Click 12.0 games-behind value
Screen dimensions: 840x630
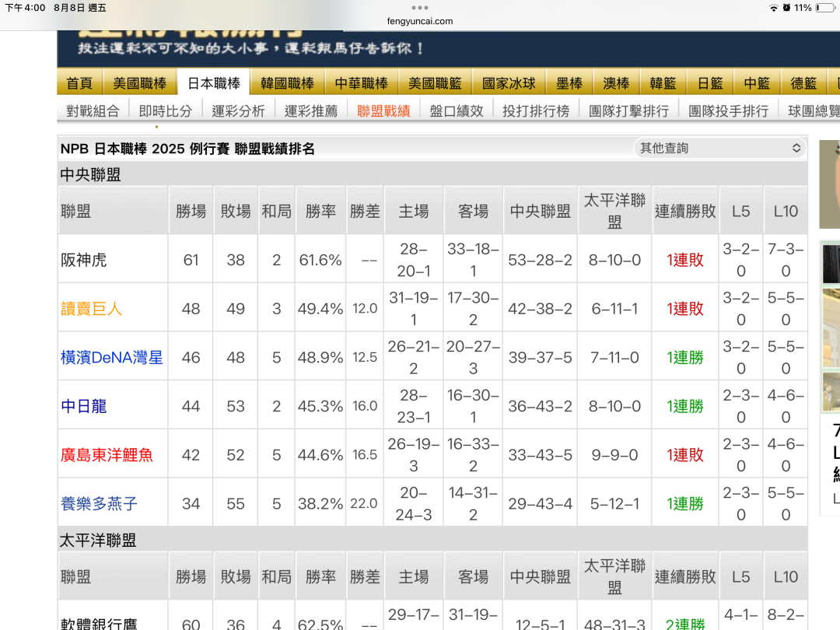pos(365,309)
